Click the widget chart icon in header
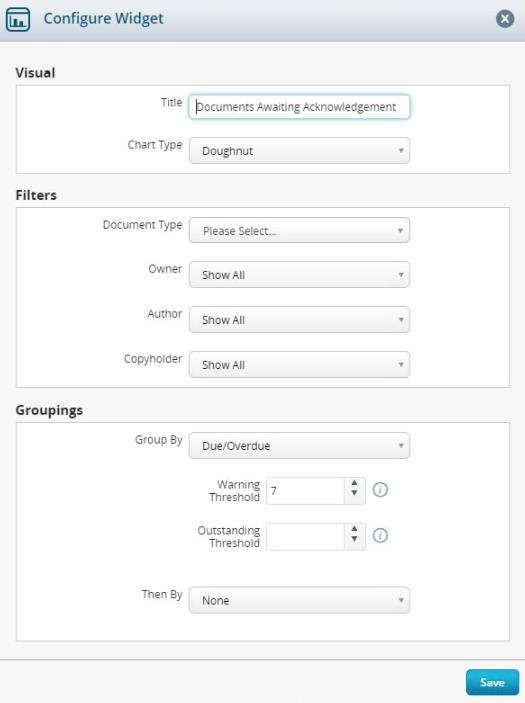Viewport: 525px width, 703px height. (18, 19)
